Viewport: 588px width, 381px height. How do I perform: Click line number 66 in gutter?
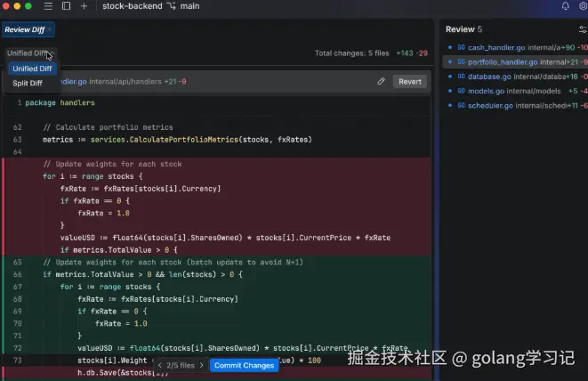click(x=18, y=274)
